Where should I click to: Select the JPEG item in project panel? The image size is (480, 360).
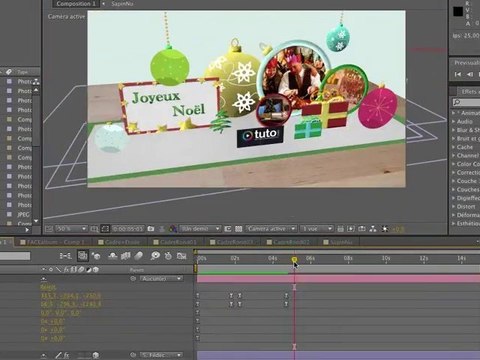pos(23,214)
